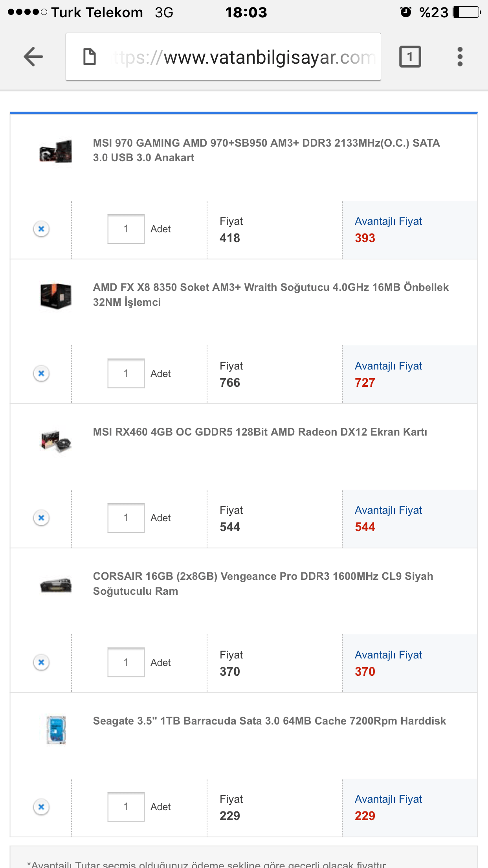
Task: Open the three-dot browser menu
Action: tap(460, 57)
